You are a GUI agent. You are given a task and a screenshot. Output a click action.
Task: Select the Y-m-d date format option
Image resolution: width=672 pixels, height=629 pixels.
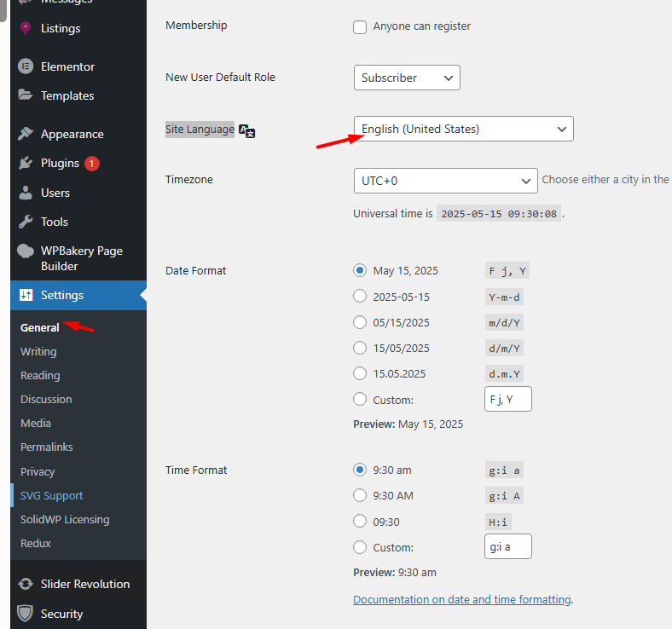(360, 297)
